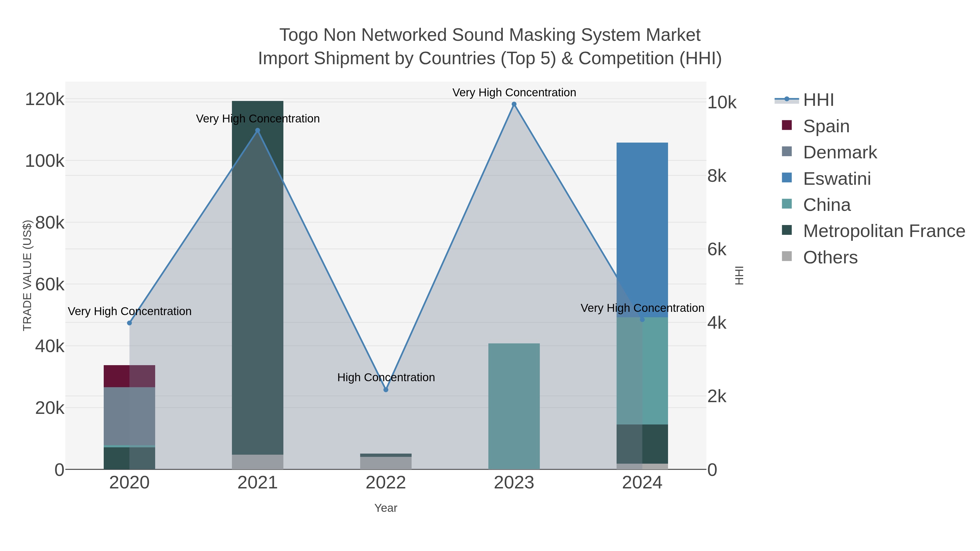Image resolution: width=980 pixels, height=551 pixels.
Task: Toggle the China legend entry
Action: pyautogui.click(x=816, y=205)
